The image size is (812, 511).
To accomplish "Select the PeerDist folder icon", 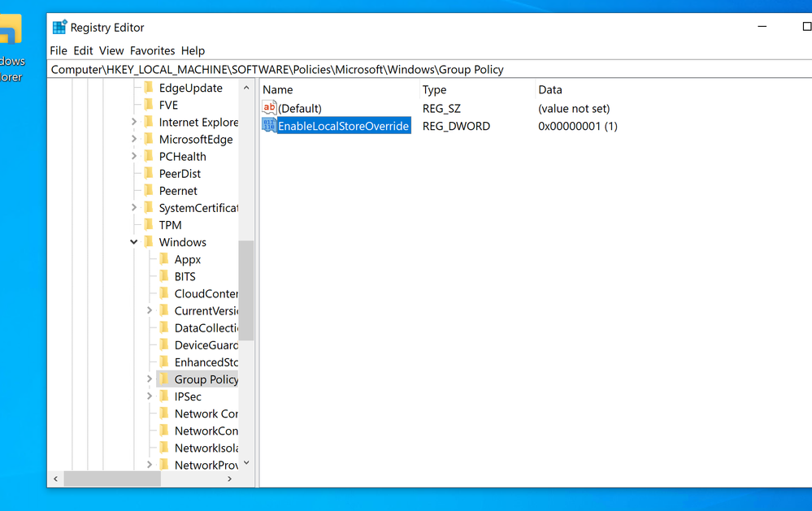I will [149, 173].
